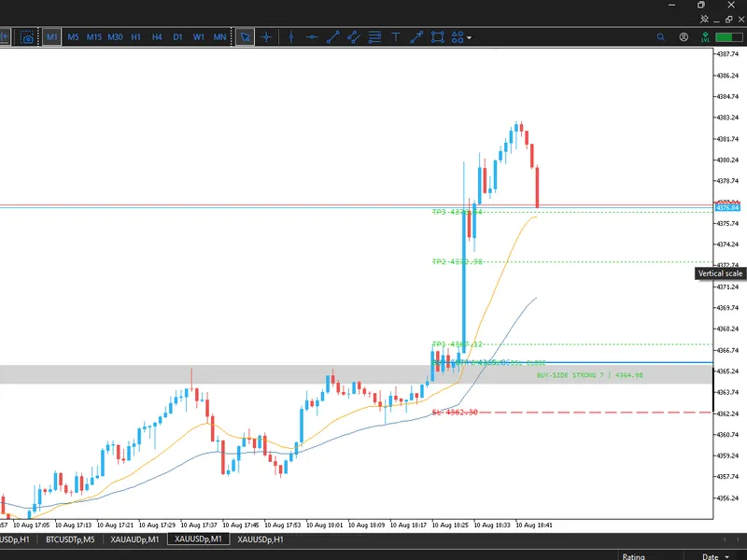Select the trendline drawing tool
Image resolution: width=747 pixels, height=560 pixels.
[x=333, y=37]
